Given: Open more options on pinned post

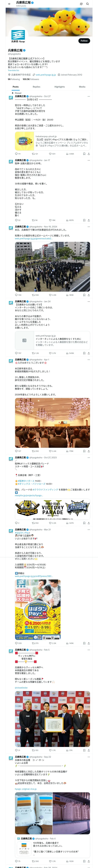Looking at the screenshot, I should click(x=89, y=96).
